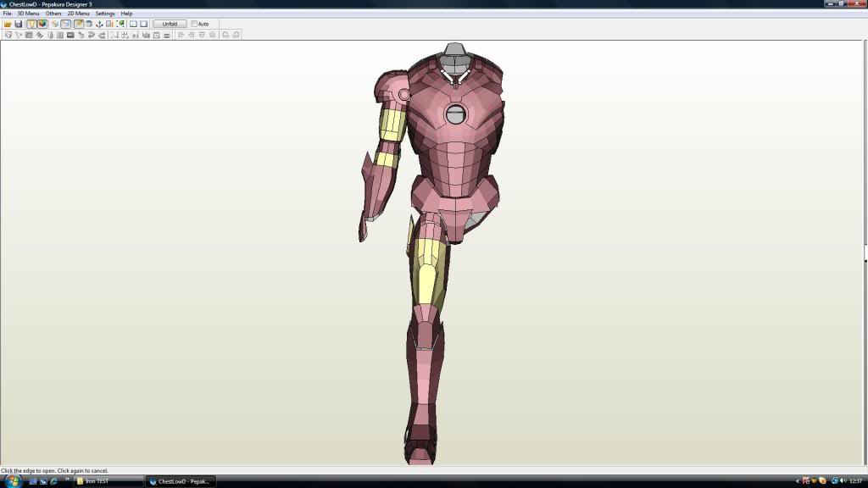Screen dimensions: 868x488
Task: Open the File menu
Action: coord(7,14)
